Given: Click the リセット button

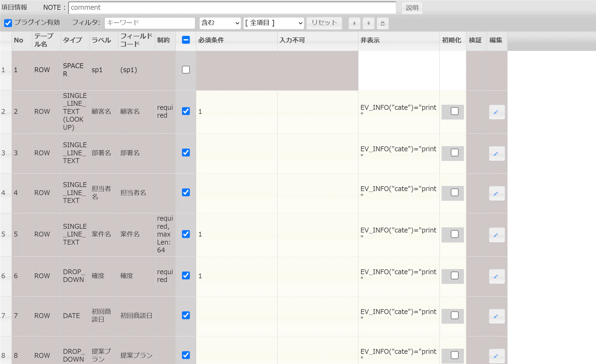Looking at the screenshot, I should click(x=324, y=23).
